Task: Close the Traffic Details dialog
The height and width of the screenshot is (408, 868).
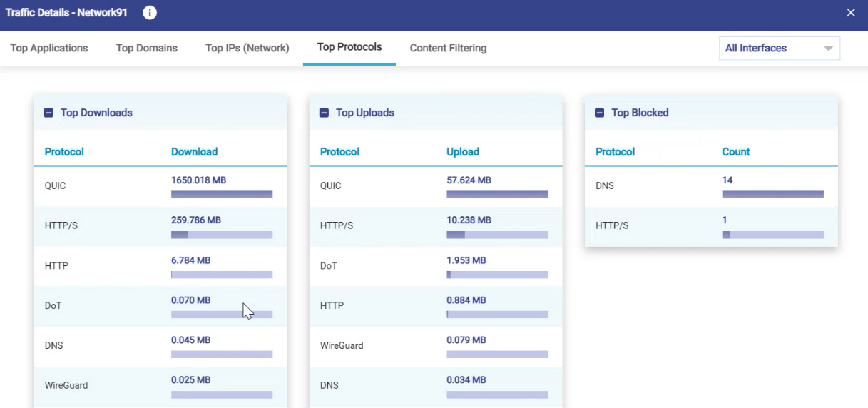Action: (850, 13)
